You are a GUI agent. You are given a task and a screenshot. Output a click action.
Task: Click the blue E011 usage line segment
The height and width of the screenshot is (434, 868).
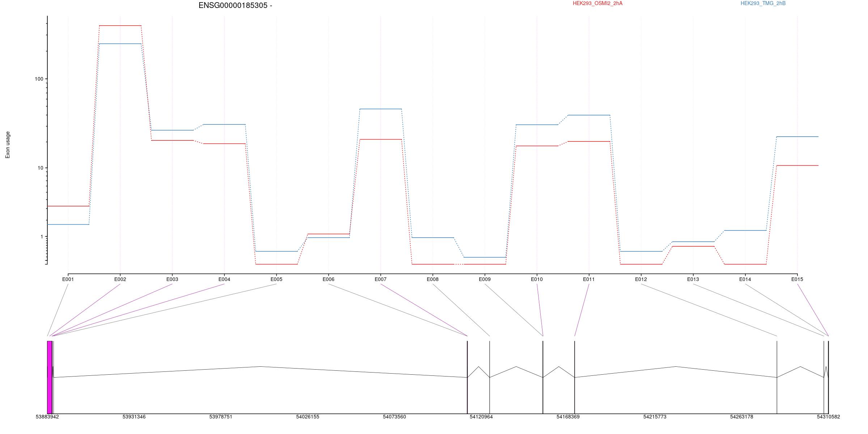(589, 115)
